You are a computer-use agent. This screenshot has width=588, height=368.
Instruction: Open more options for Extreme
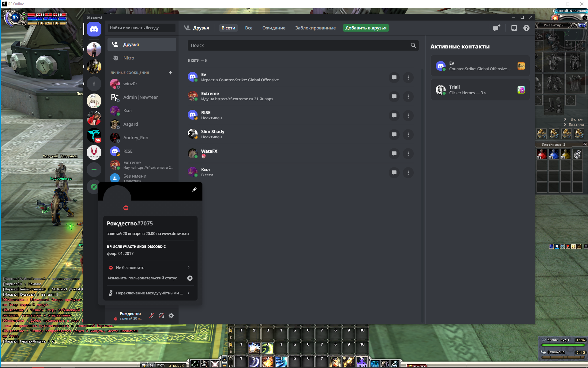[408, 97]
